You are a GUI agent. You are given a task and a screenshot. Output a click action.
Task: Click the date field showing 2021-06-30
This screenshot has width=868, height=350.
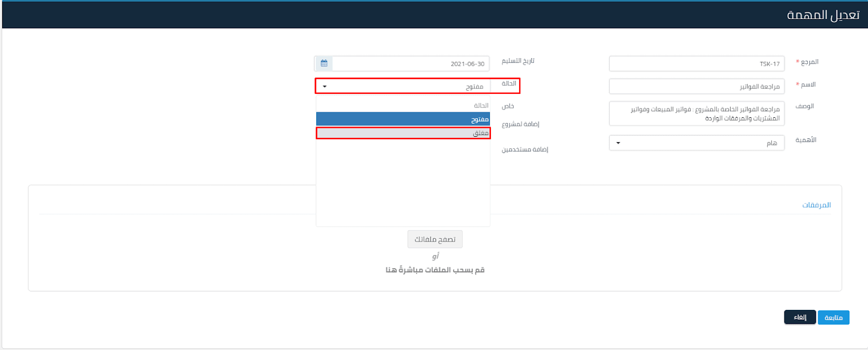point(410,63)
